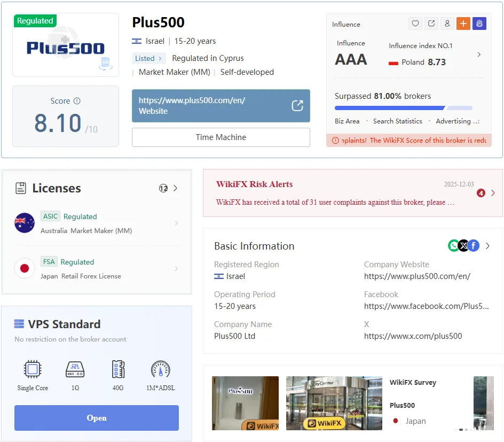Click the WhatsApp social icon
The image size is (504, 442).
[453, 246]
